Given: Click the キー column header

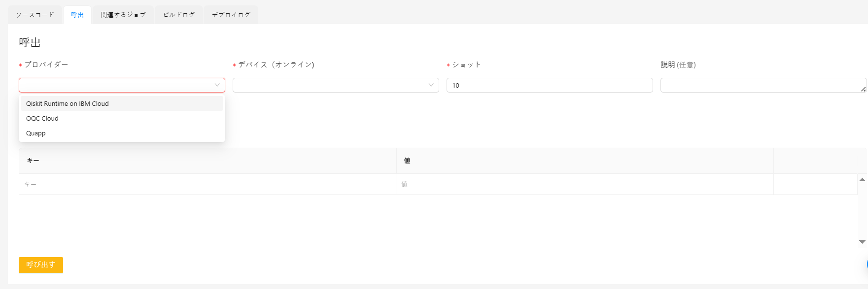Looking at the screenshot, I should click(x=33, y=161).
